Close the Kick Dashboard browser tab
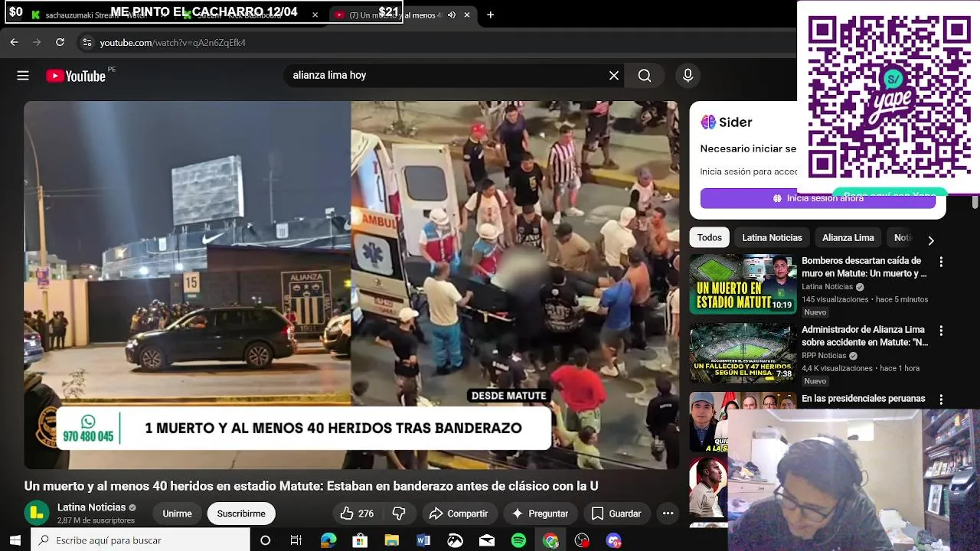The height and width of the screenshot is (551, 980). 315,15
